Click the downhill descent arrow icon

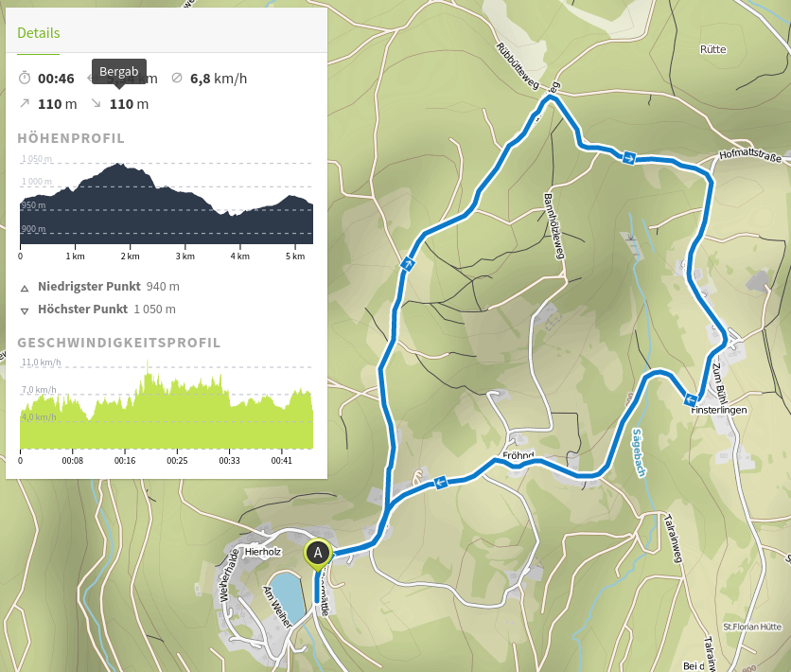click(x=96, y=103)
